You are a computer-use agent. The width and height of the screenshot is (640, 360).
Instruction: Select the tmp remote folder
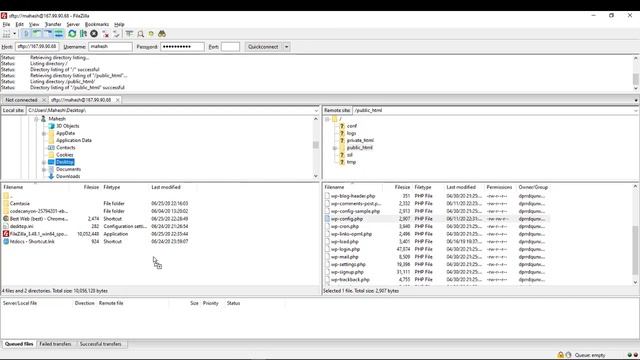(351, 162)
